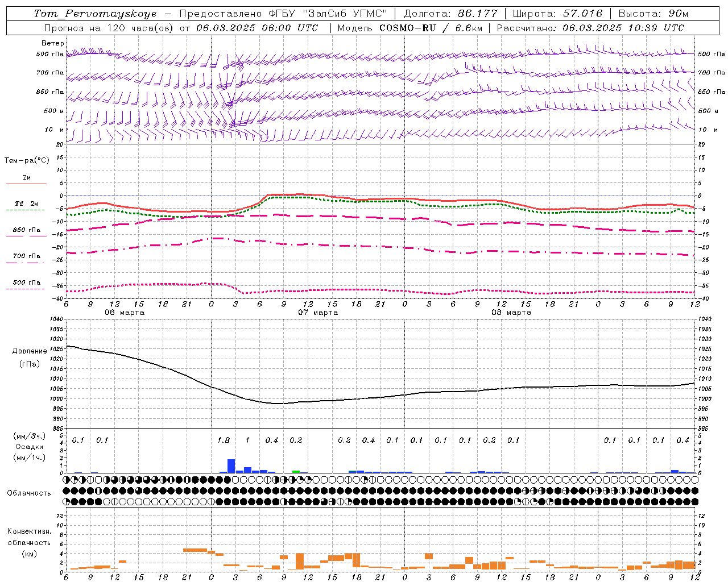
Task: Click the 1.8 precipitation amount value
Action: pyautogui.click(x=224, y=440)
